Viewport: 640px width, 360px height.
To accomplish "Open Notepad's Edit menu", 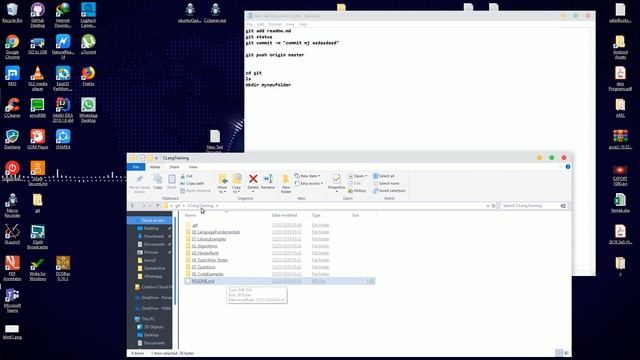I will click(260, 24).
